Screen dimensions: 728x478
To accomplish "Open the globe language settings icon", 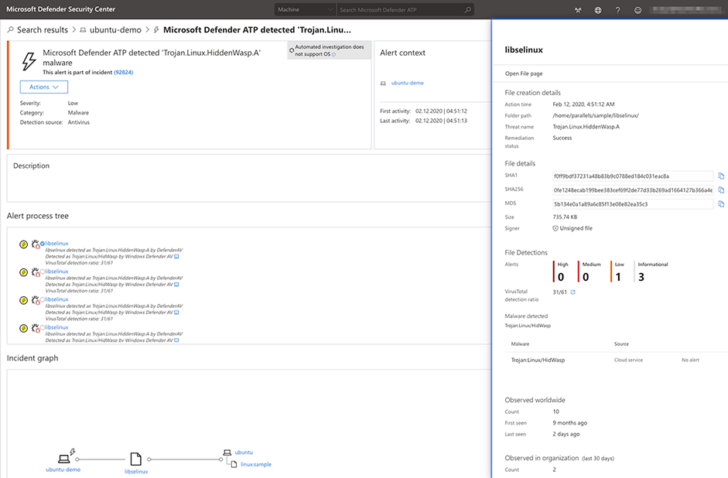I will click(598, 10).
